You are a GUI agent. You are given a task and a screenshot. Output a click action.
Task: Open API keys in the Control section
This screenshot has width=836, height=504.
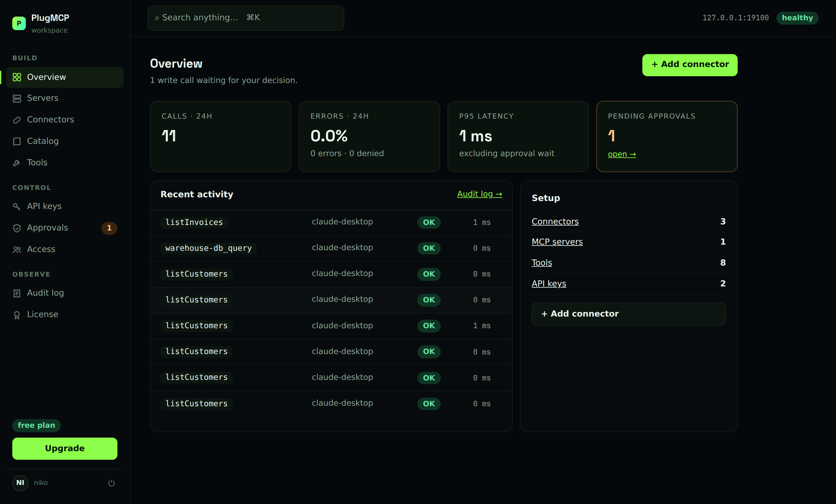[65, 207]
